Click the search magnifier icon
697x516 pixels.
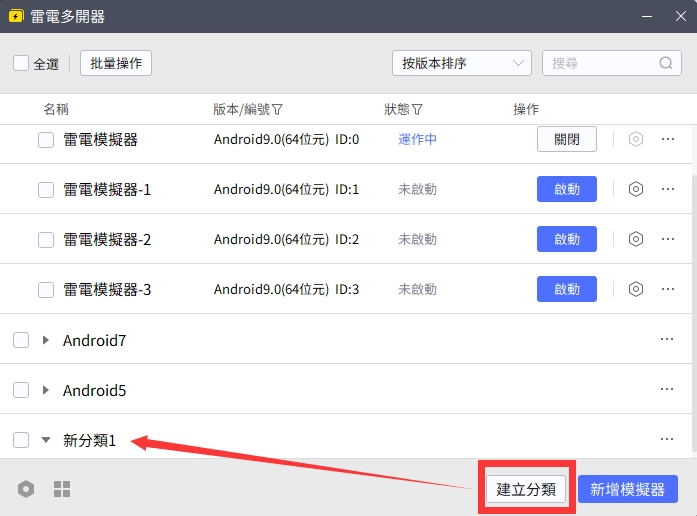(x=665, y=63)
